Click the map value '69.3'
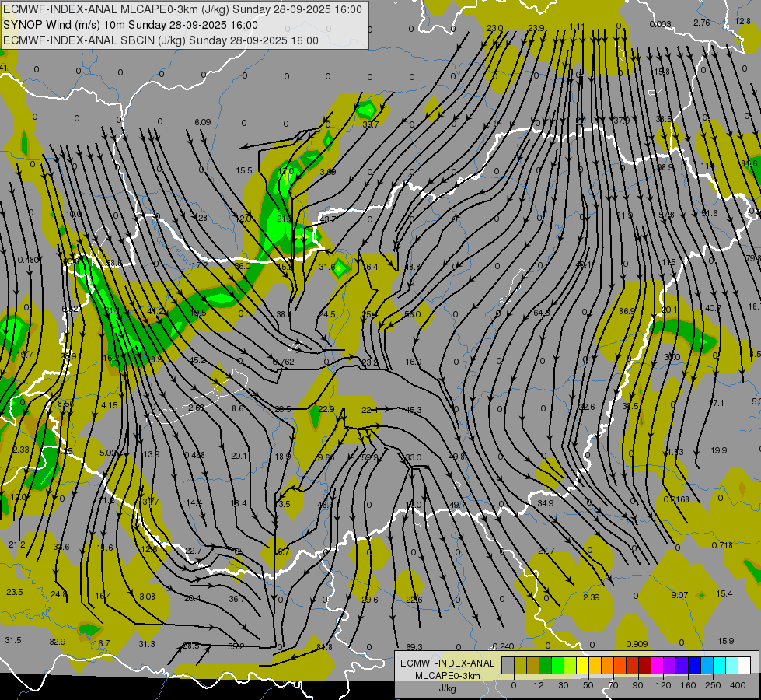Viewport: 761px width, 700px height. [x=414, y=647]
